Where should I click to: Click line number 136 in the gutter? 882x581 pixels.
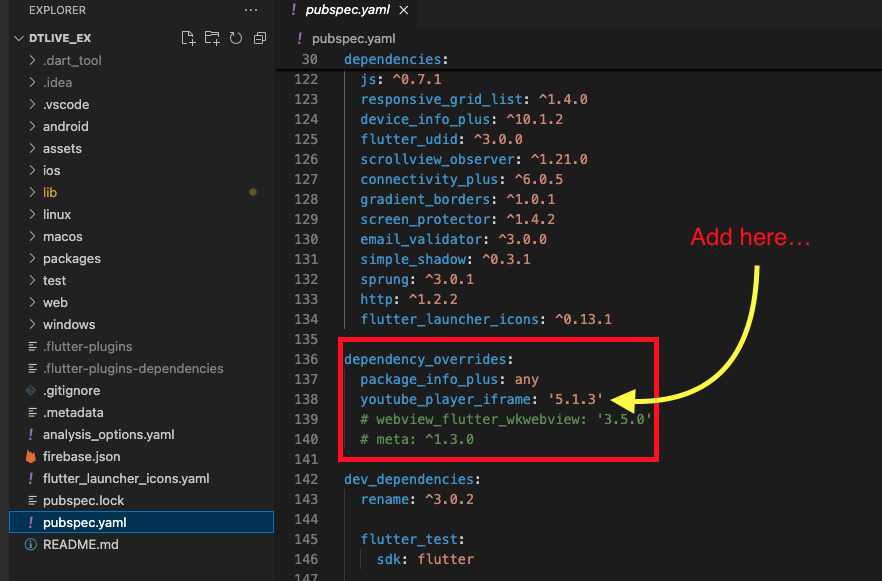click(x=306, y=359)
